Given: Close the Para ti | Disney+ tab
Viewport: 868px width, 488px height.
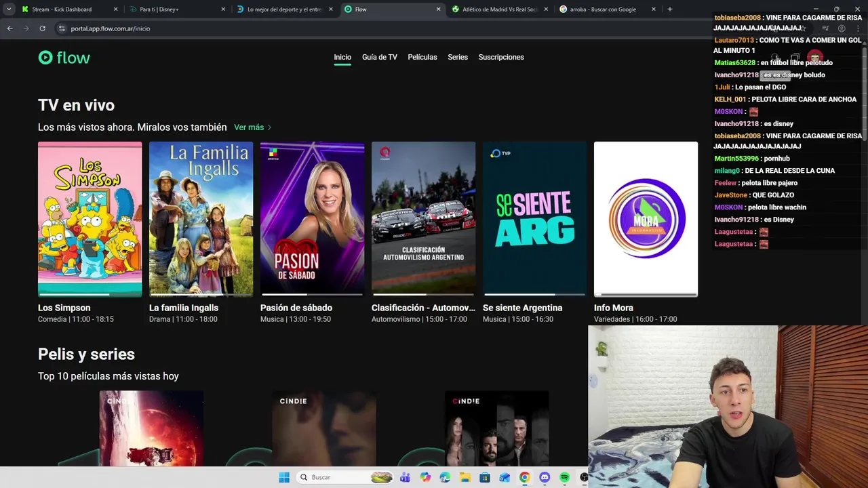Looking at the screenshot, I should [x=223, y=9].
